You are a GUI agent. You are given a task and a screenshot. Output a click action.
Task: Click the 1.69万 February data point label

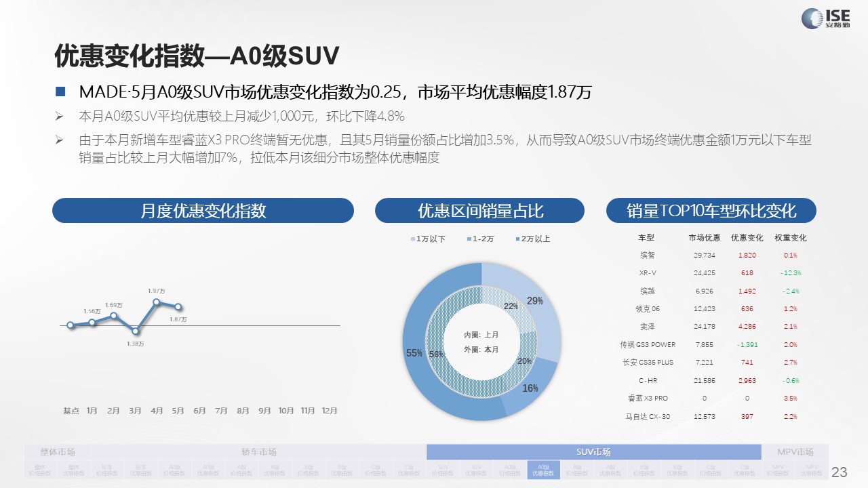pos(115,305)
